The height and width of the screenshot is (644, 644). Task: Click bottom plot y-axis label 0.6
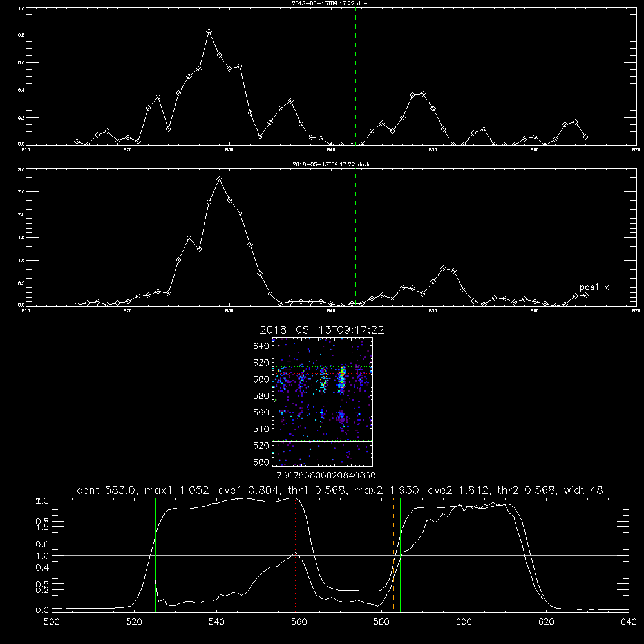(43, 544)
